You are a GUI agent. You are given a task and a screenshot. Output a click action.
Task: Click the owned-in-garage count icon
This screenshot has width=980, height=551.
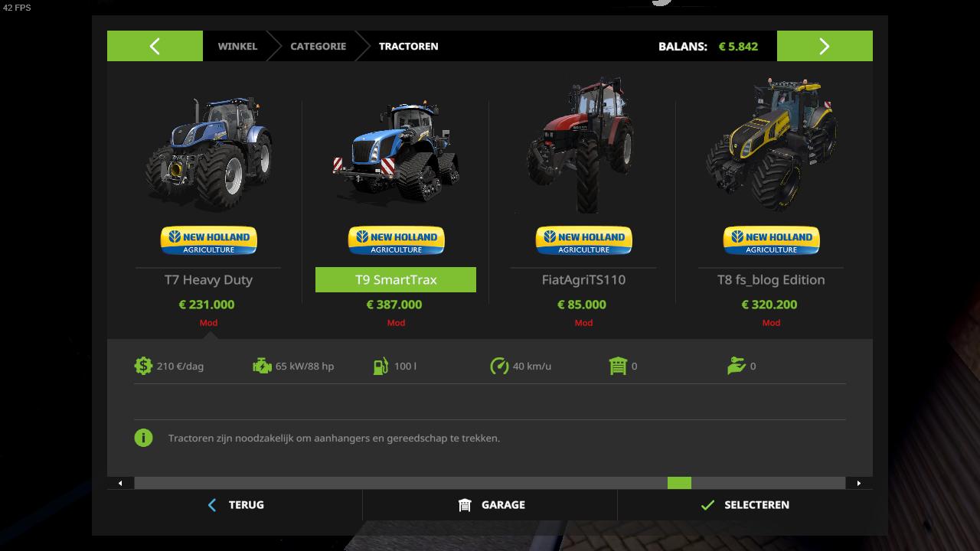coord(618,366)
